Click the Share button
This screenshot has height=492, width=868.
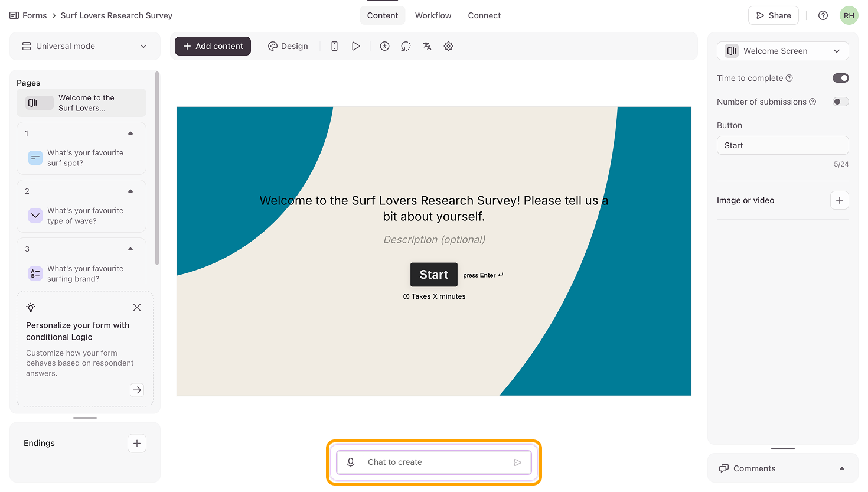(x=773, y=15)
